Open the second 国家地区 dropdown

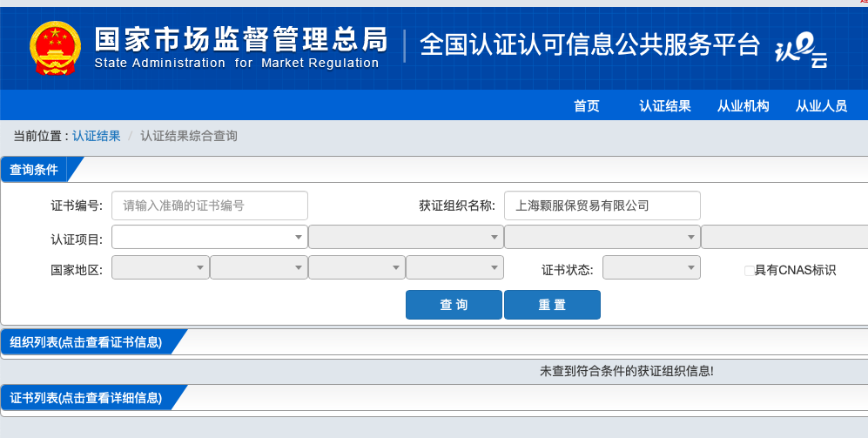(x=259, y=267)
